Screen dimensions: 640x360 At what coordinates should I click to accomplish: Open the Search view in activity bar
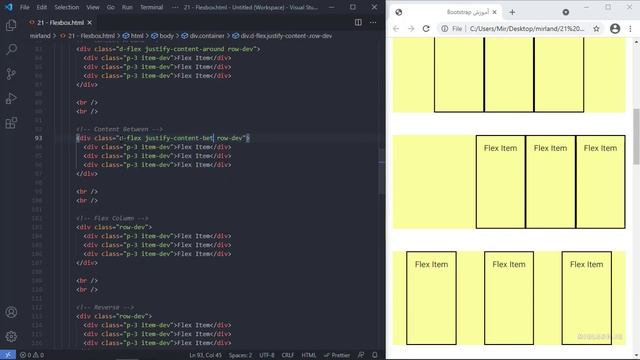coord(11,49)
